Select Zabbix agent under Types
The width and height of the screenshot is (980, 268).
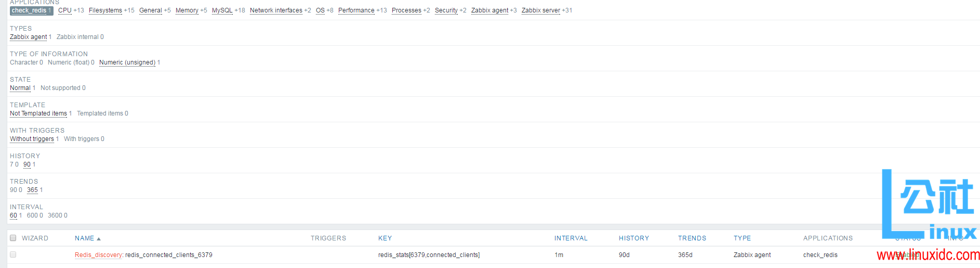[x=29, y=37]
